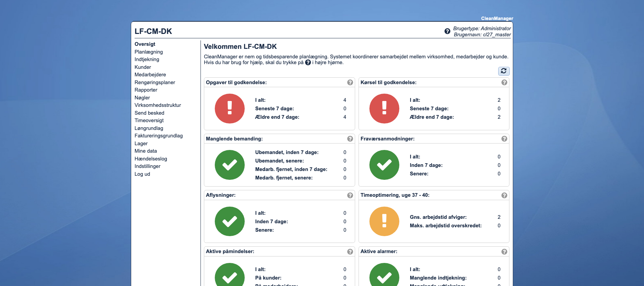Click the Send besked link
This screenshot has width=644, height=286.
(149, 113)
